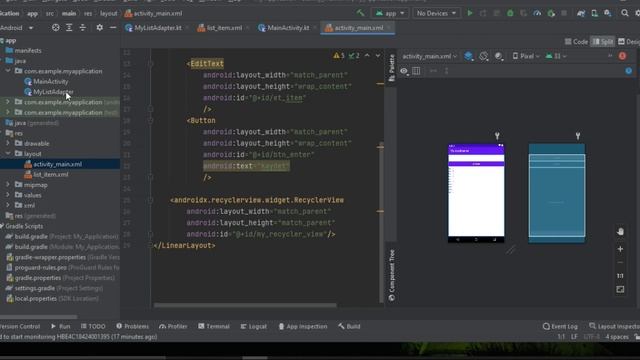The height and width of the screenshot is (360, 640).
Task: Toggle the Palette side panel
Action: point(391,68)
